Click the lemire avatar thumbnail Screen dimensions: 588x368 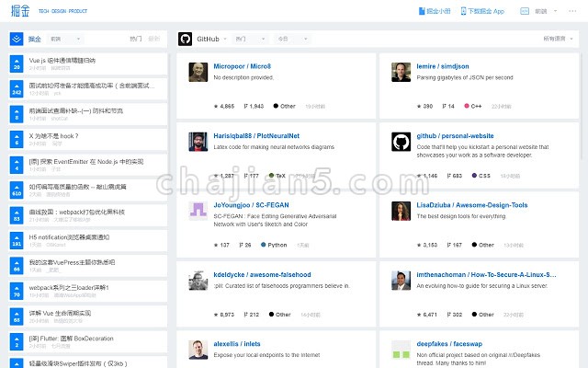(x=401, y=72)
